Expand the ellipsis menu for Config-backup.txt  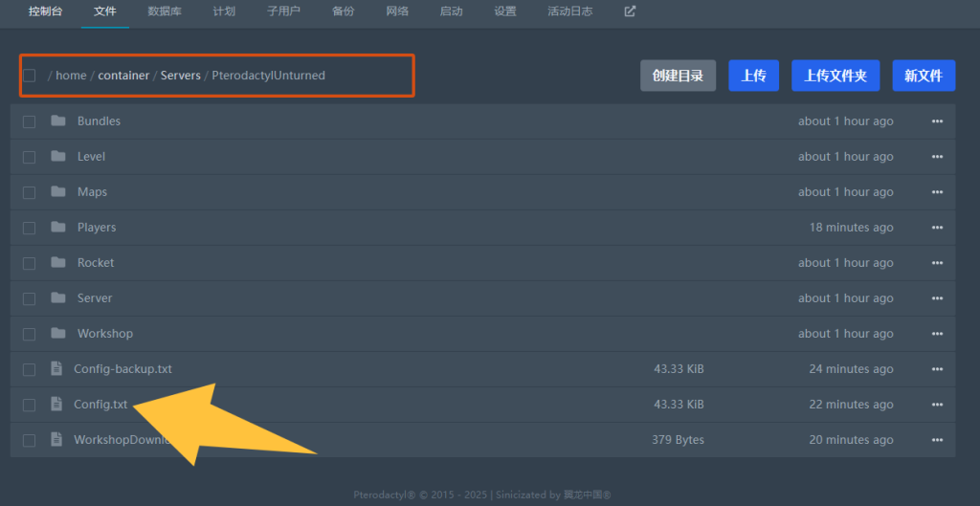pos(937,369)
